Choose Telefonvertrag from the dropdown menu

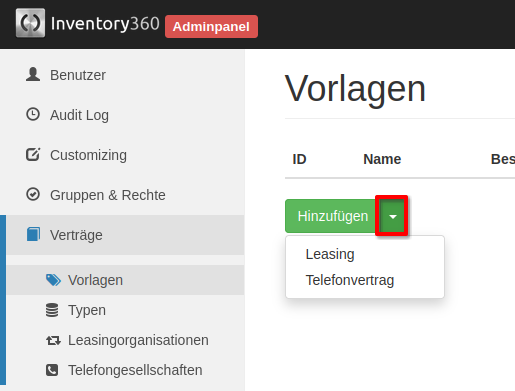[365, 280]
